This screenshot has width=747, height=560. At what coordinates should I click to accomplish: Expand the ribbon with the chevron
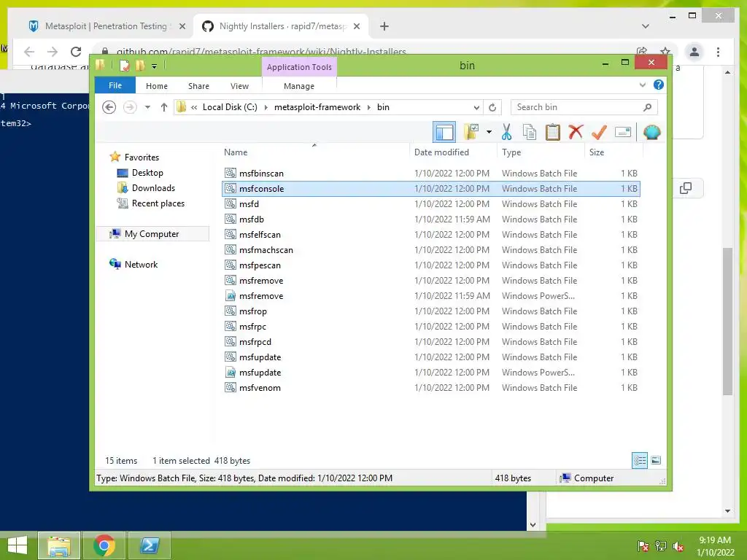[x=642, y=85]
